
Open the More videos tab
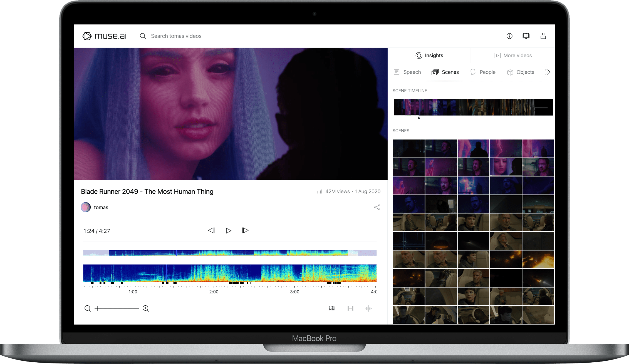click(512, 56)
